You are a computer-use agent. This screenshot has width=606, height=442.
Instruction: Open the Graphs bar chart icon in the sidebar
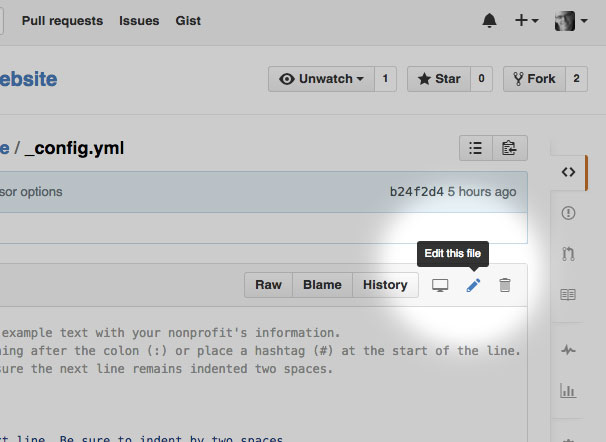point(568,391)
